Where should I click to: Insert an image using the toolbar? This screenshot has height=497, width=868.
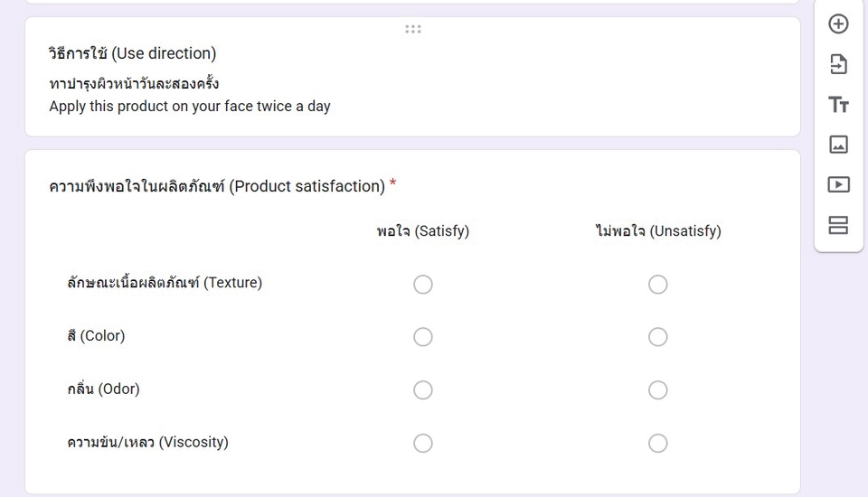[838, 145]
